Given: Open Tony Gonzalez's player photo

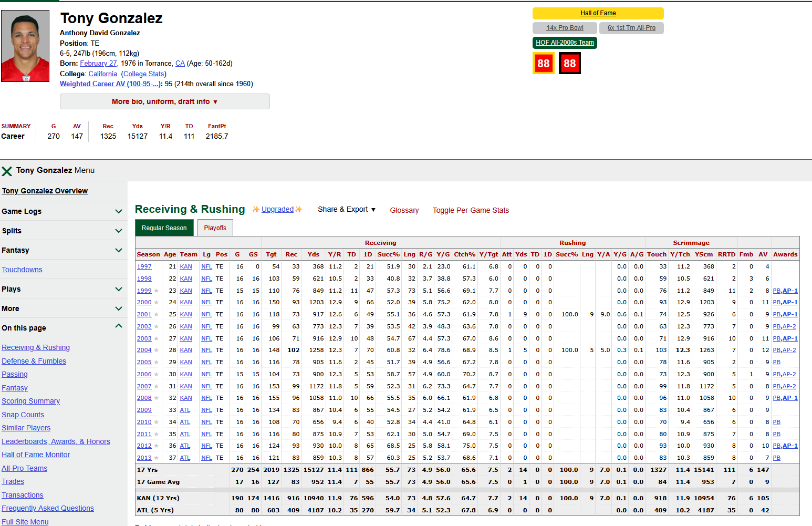Looking at the screenshot, I should (25, 46).
